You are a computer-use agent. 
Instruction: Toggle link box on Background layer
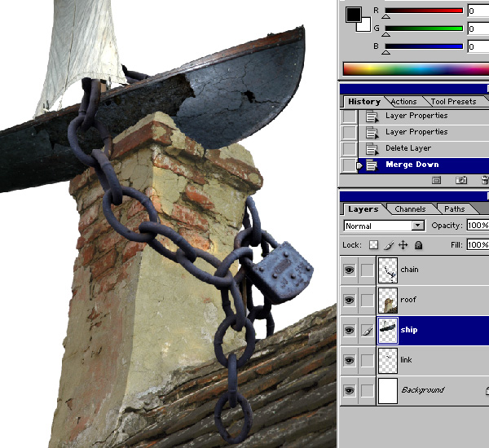coord(367,390)
